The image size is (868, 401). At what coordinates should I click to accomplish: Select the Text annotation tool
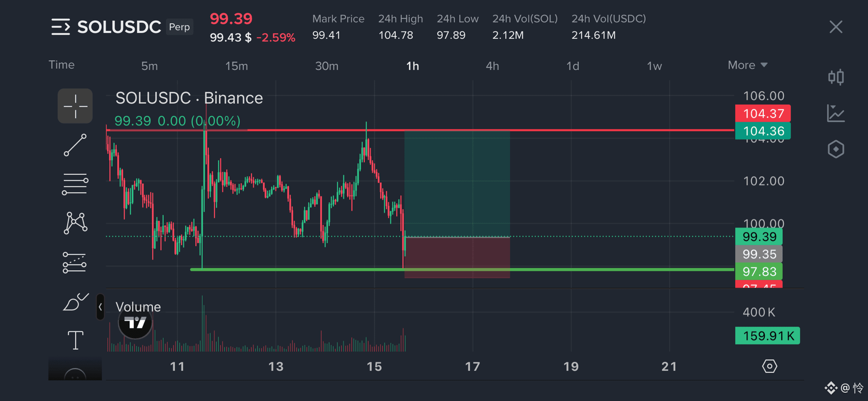coord(76,340)
